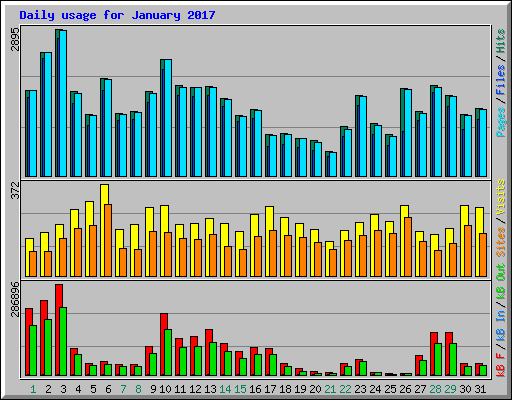512x400 pixels.
Task: Select day label 24 on the axis
Action: (375, 389)
